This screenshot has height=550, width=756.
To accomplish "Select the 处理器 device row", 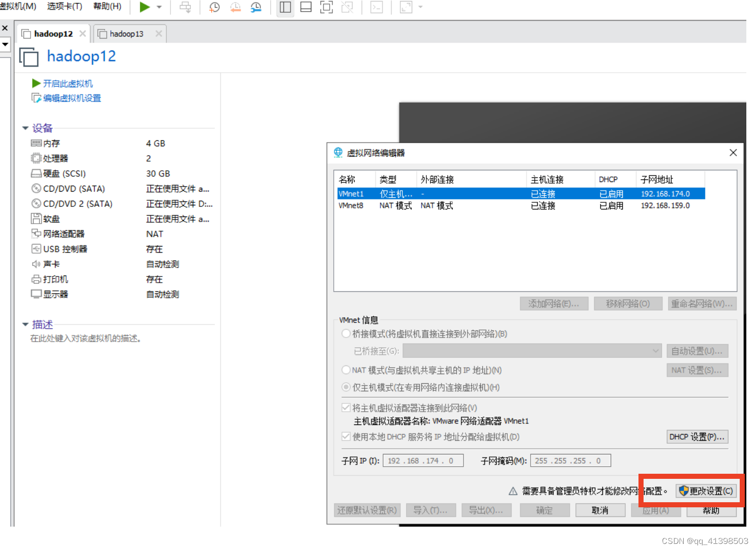I will point(122,159).
